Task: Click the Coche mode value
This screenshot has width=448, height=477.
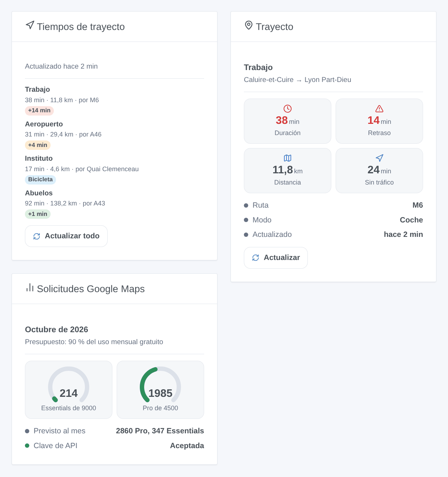Action: 411,220
